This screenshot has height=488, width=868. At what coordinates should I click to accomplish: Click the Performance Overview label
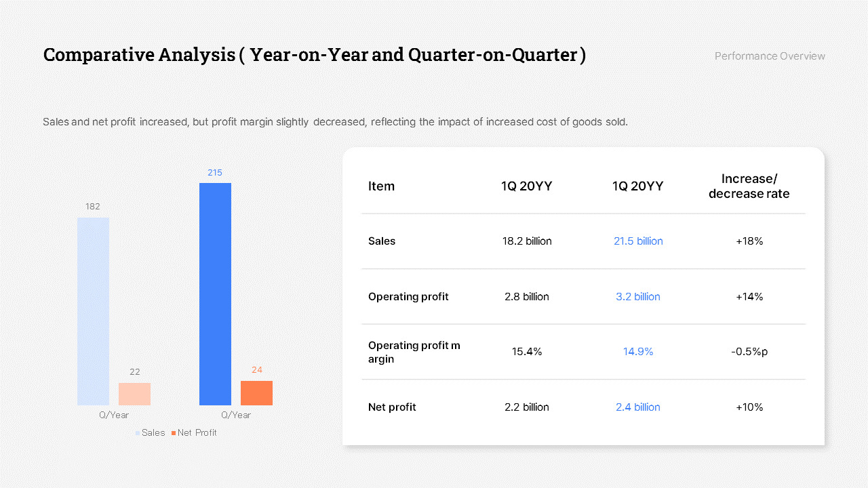pos(770,56)
